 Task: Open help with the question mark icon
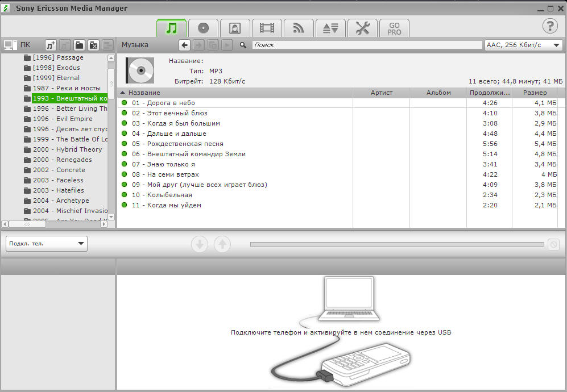coord(550,26)
